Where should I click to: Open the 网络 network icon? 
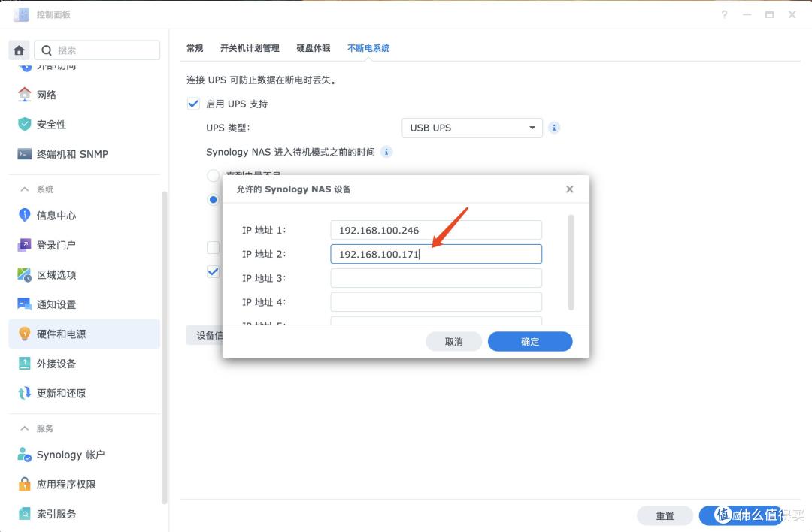[x=24, y=95]
